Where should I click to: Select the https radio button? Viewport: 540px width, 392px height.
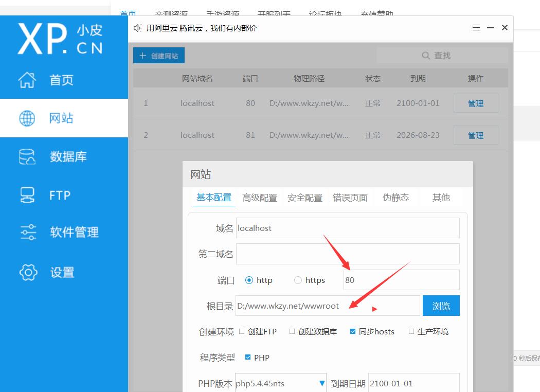[298, 280]
